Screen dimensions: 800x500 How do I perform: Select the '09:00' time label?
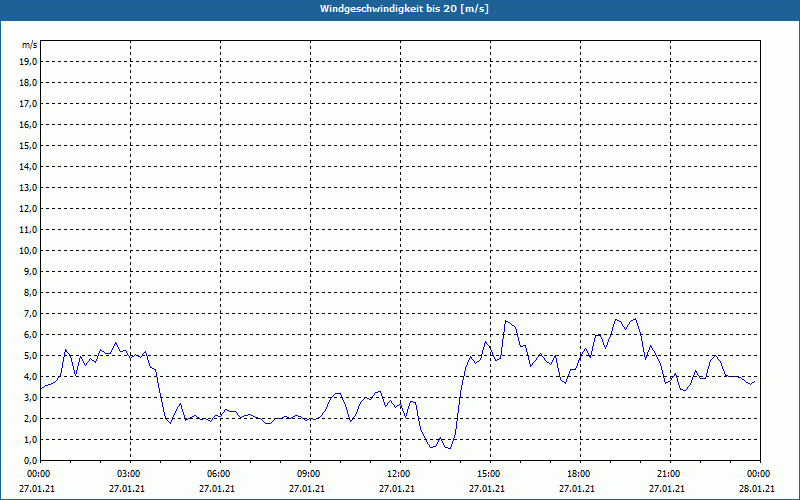(308, 474)
